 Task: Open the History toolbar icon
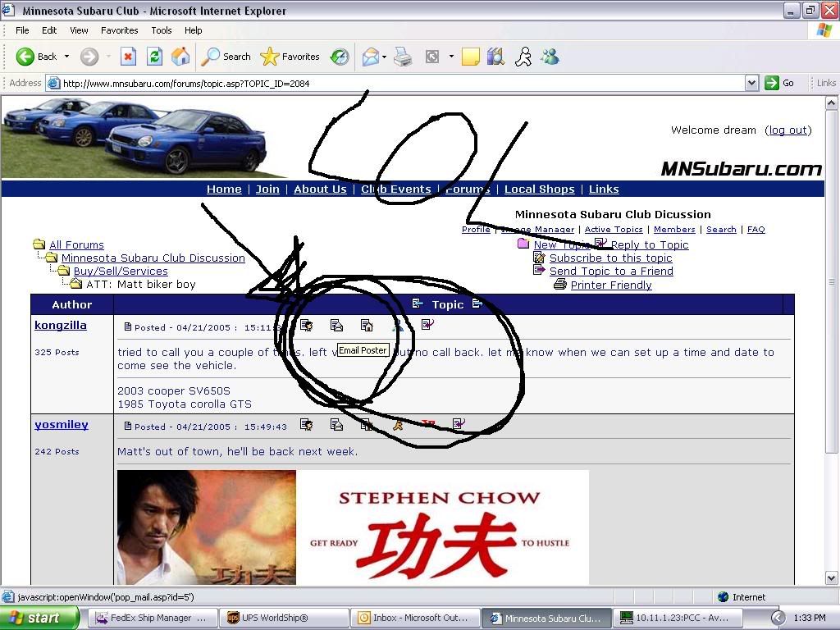pyautogui.click(x=340, y=57)
